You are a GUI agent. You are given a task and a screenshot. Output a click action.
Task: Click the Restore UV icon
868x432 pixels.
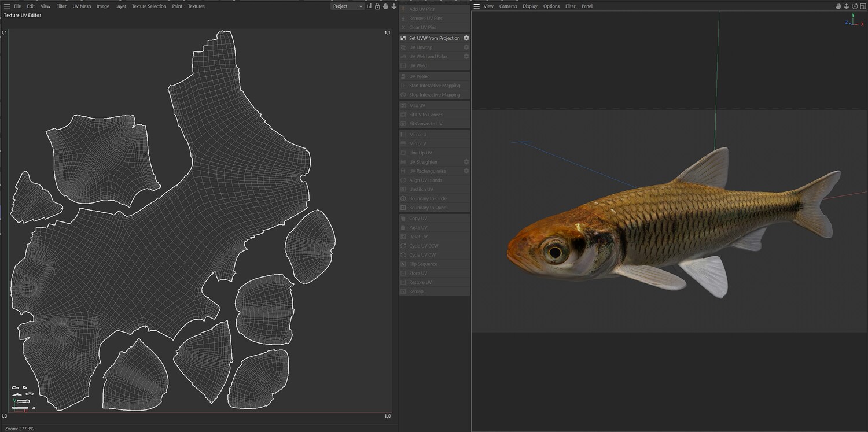[403, 282]
